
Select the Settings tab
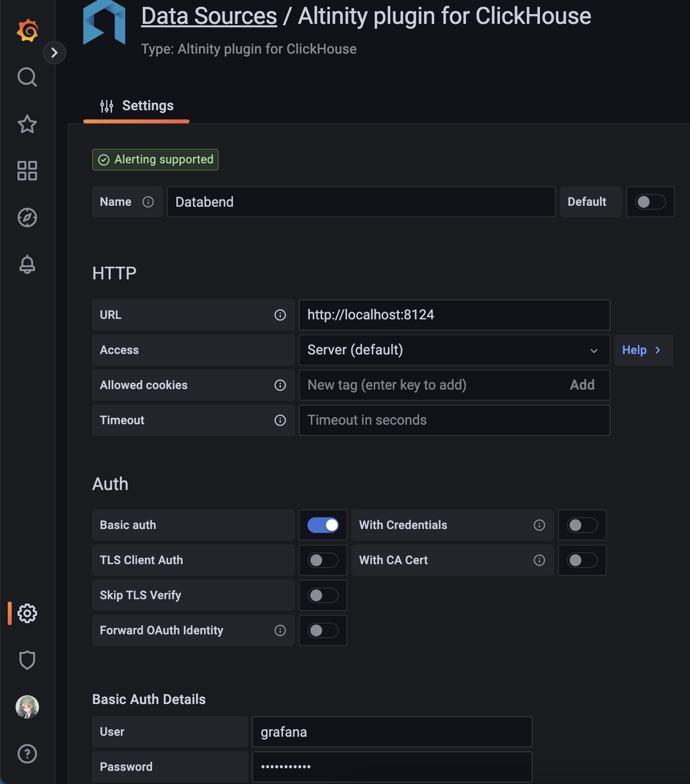pyautogui.click(x=137, y=106)
